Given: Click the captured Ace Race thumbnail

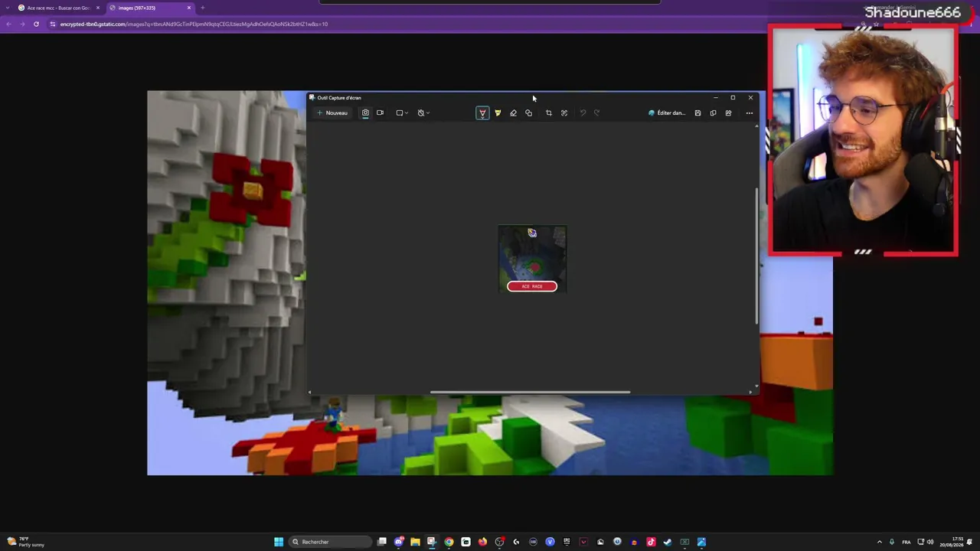Looking at the screenshot, I should 532,259.
